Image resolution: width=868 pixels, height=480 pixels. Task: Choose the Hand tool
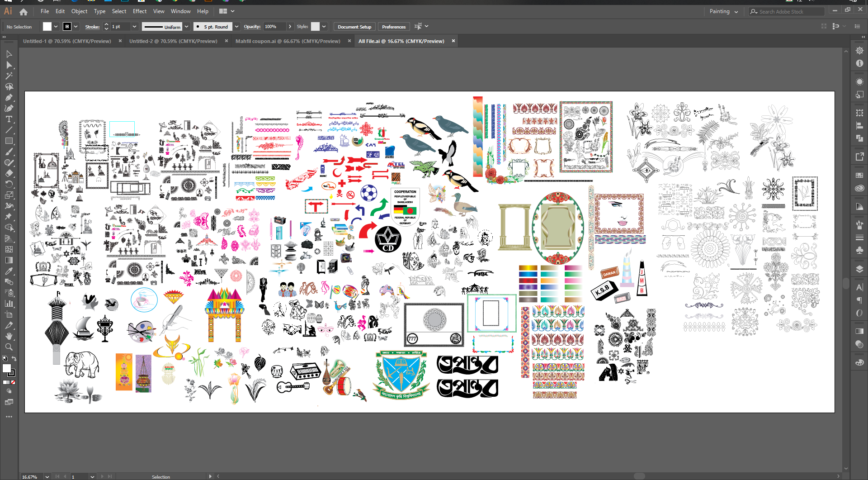point(9,337)
